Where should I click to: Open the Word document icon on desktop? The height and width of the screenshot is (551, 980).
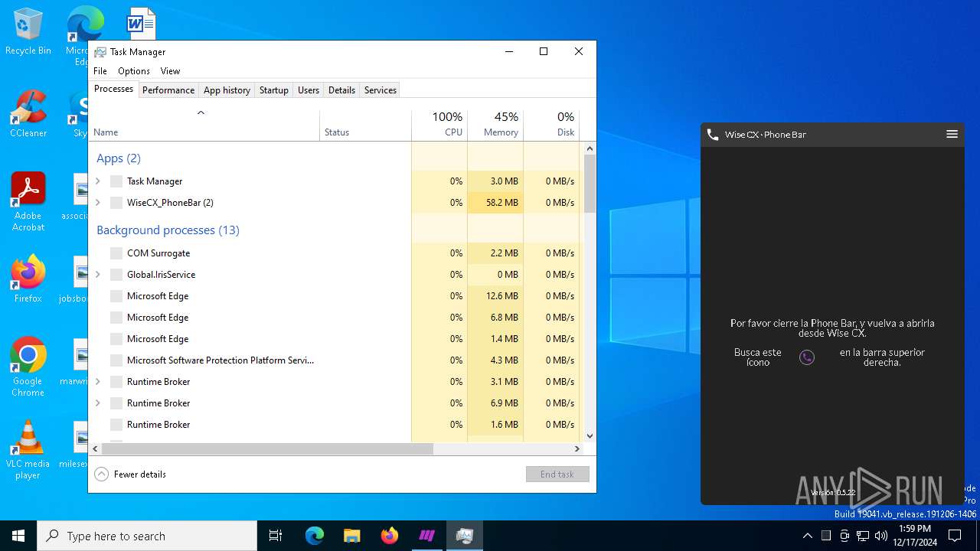tap(141, 23)
